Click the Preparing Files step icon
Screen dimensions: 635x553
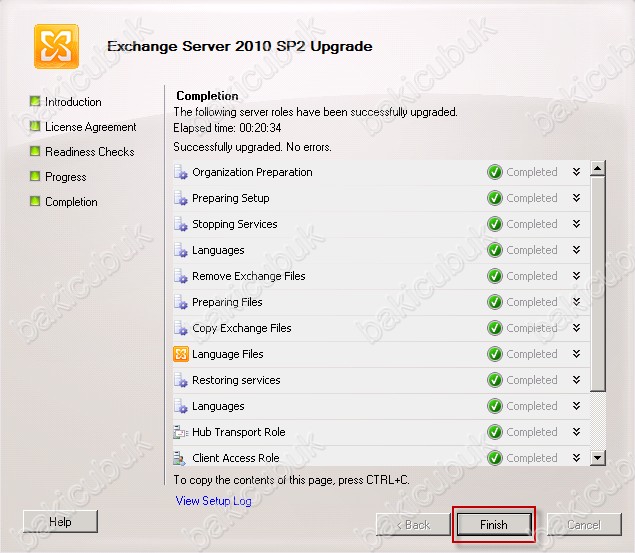(181, 302)
